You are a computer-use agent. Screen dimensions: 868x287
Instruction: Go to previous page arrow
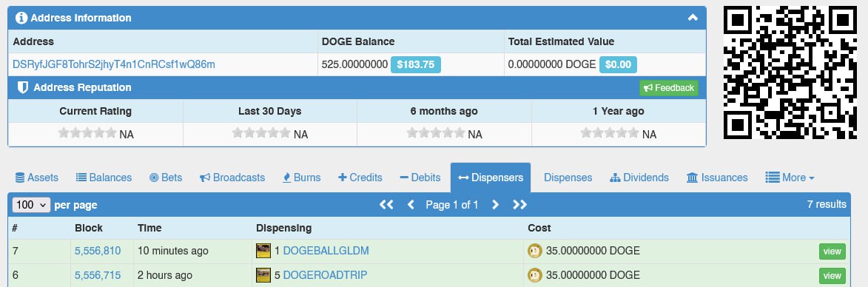pyautogui.click(x=411, y=205)
